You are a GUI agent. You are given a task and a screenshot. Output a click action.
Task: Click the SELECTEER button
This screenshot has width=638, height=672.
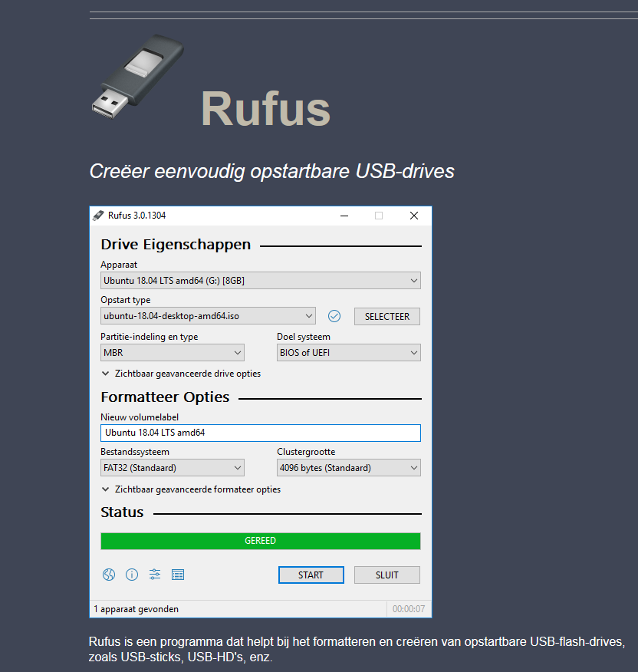[387, 316]
